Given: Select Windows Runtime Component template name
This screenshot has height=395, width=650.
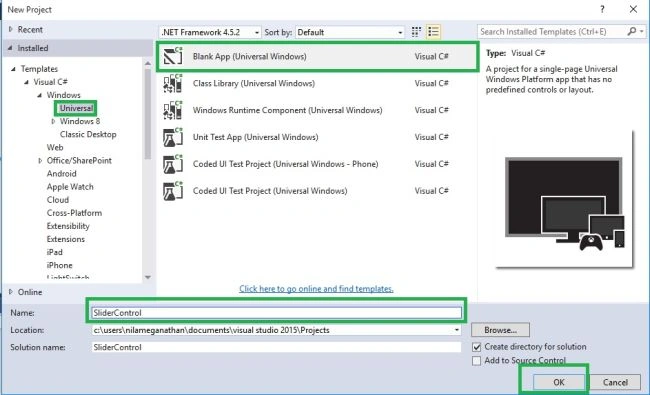Looking at the screenshot, I should (287, 110).
